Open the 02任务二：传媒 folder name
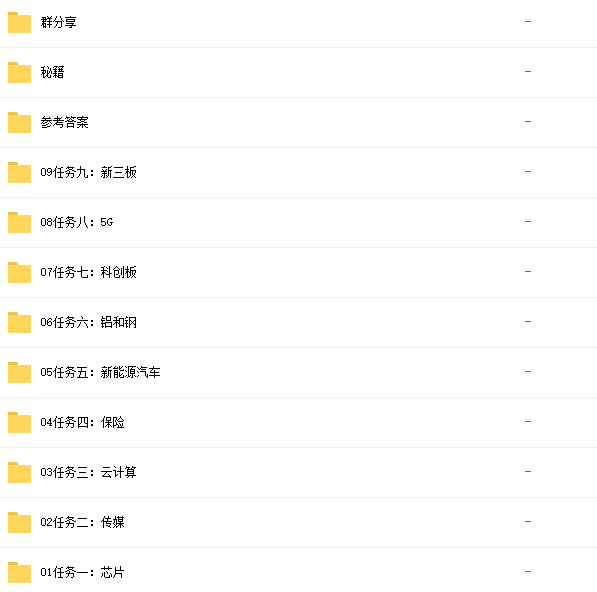 tap(82, 522)
